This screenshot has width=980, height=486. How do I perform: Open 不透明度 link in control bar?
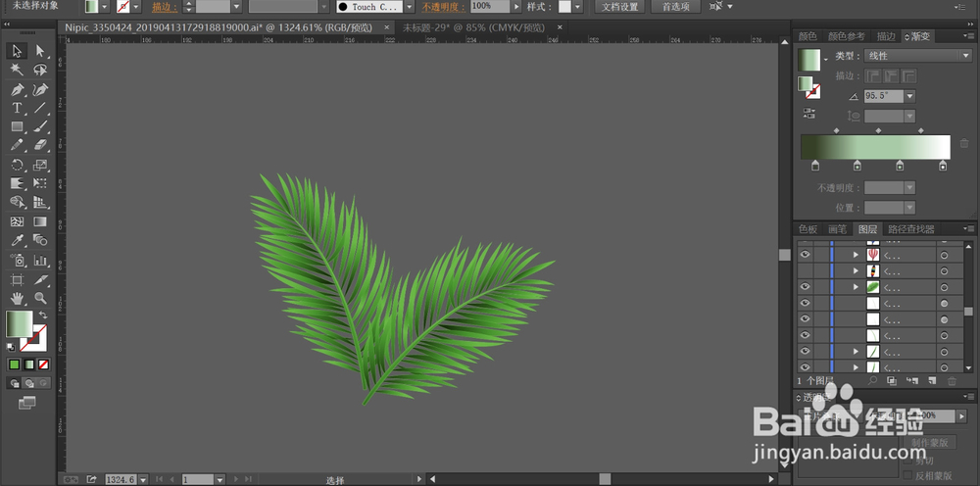pyautogui.click(x=444, y=7)
